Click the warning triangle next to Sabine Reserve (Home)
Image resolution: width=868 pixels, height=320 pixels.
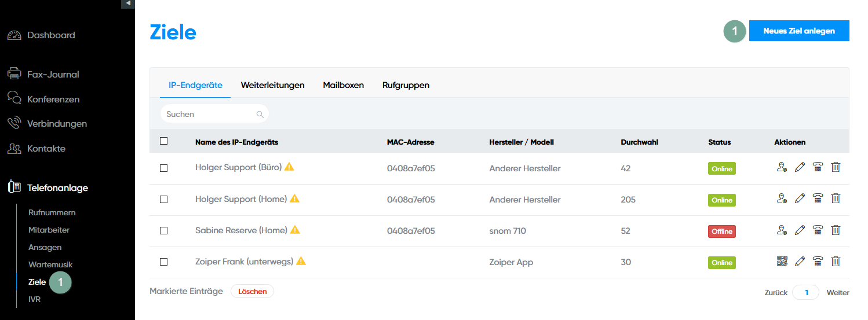coord(295,230)
